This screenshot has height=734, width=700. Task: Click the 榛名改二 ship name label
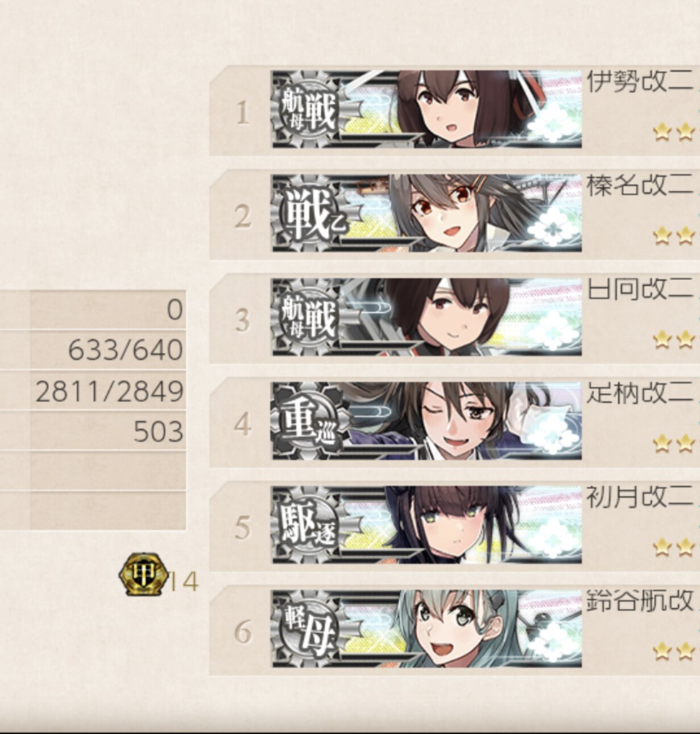click(x=640, y=185)
